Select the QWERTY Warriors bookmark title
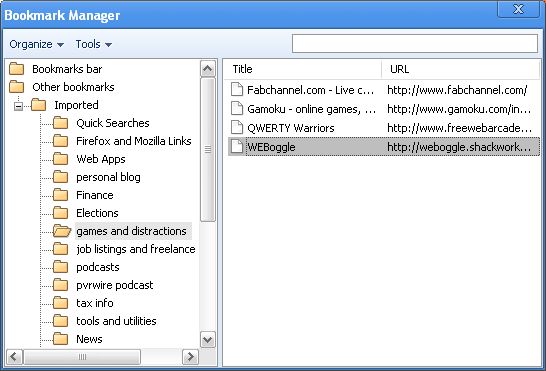546x371 pixels. (x=291, y=128)
